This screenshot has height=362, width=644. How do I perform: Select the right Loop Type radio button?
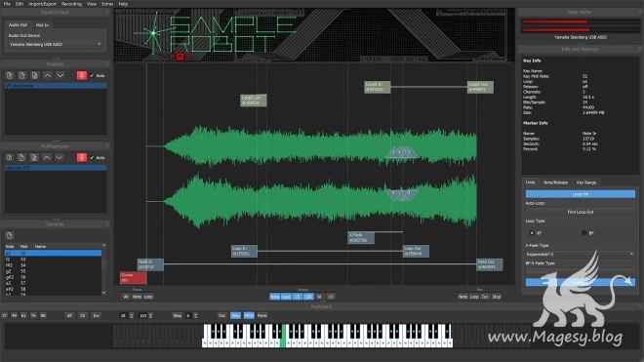point(584,233)
